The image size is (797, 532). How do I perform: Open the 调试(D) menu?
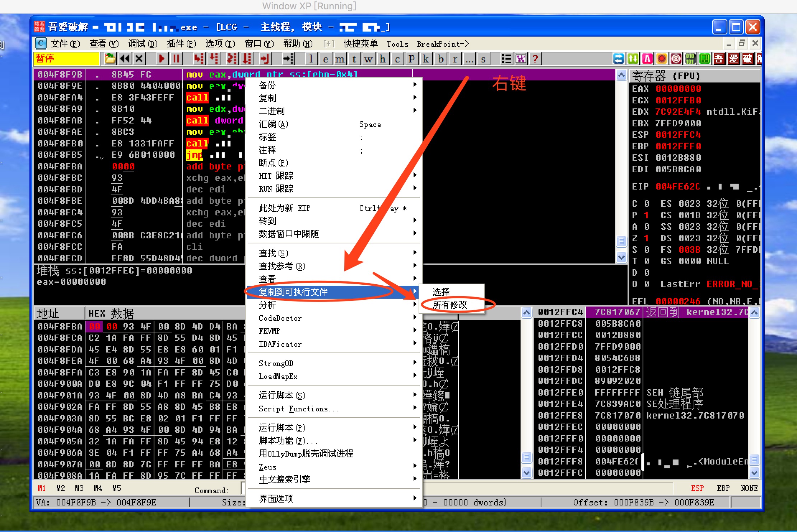pos(143,44)
